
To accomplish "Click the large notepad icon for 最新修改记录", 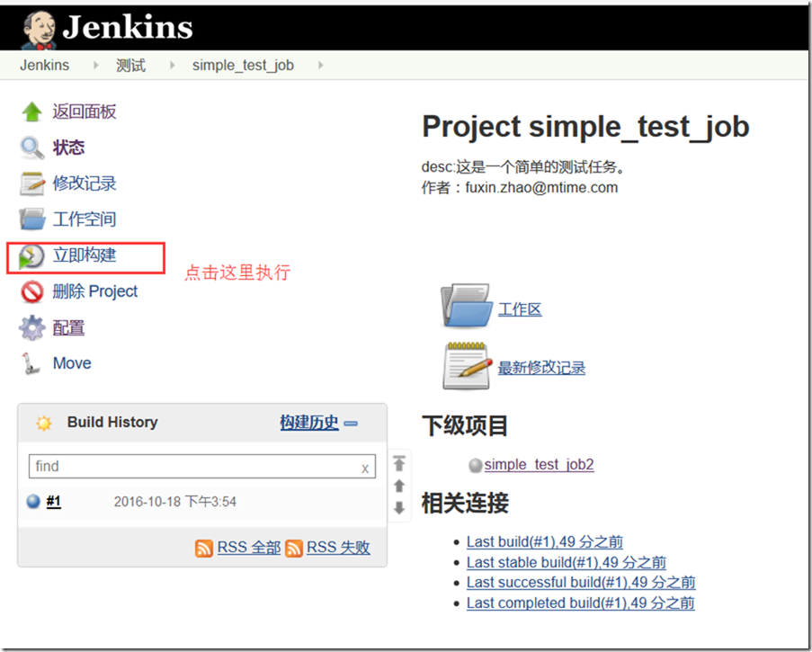I will tap(467, 366).
